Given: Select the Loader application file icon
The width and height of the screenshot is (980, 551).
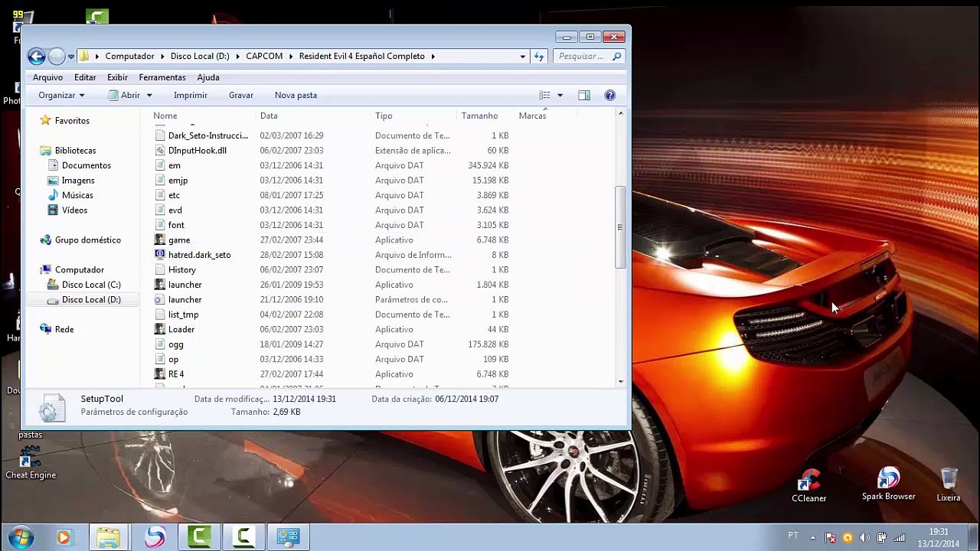Looking at the screenshot, I should coord(159,330).
